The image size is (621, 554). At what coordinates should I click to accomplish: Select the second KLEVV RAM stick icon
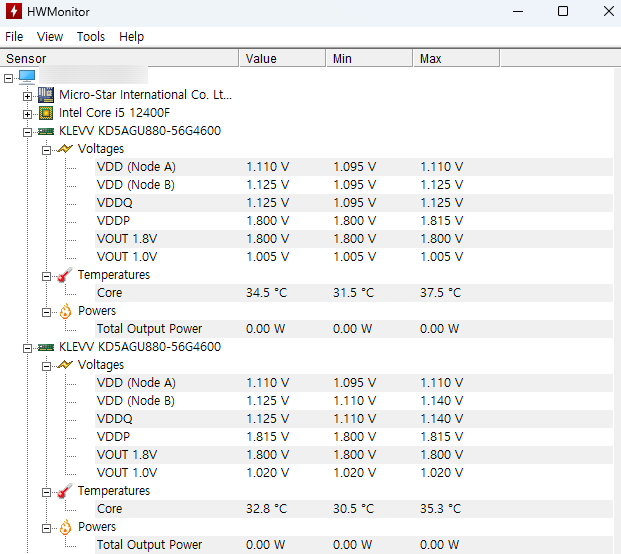pyautogui.click(x=46, y=348)
